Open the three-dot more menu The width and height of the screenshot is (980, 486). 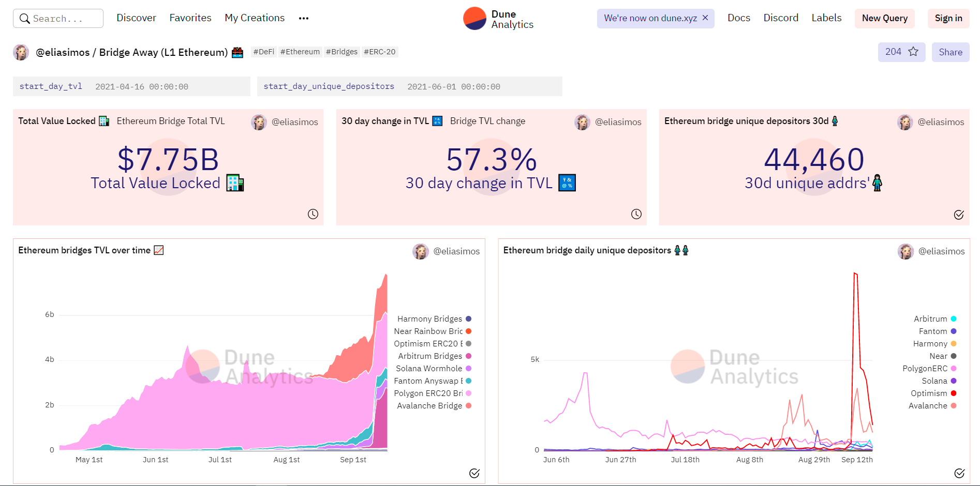point(304,18)
